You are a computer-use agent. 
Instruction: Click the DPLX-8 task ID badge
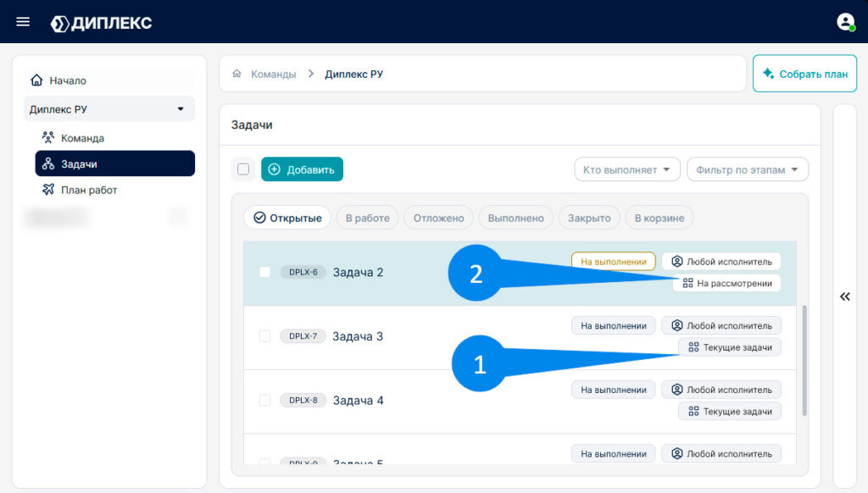303,400
